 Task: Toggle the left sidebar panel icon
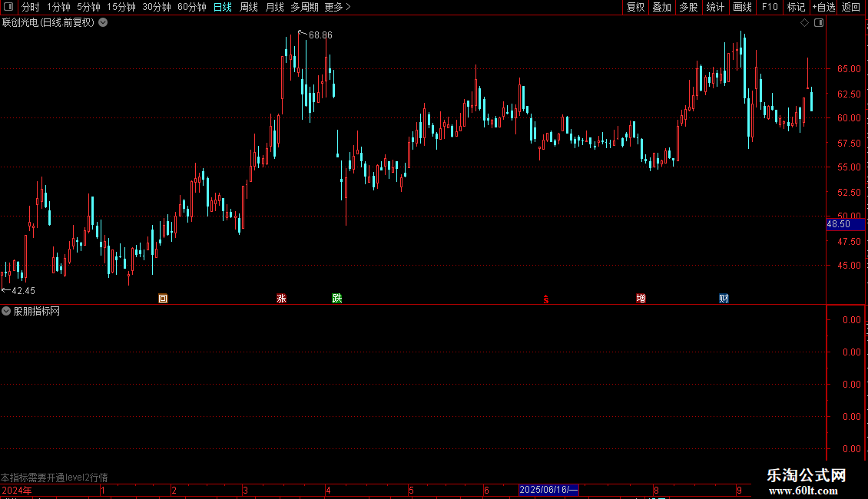click(8, 7)
